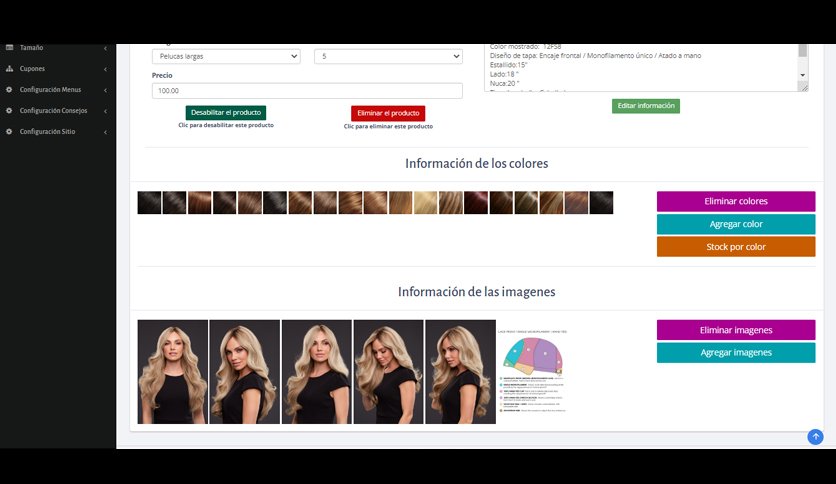836x484 pixels.
Task: Click Agregar imagenes button
Action: coord(736,352)
